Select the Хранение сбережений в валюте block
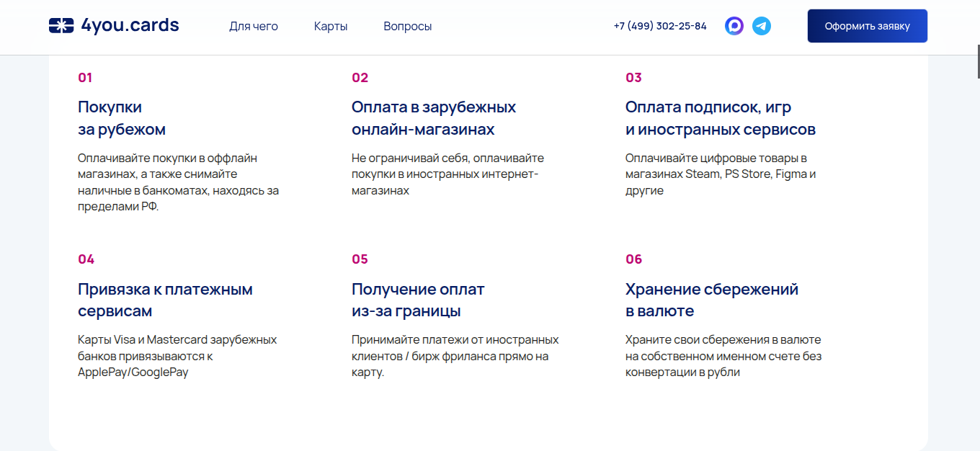980x451 pixels. (711, 299)
